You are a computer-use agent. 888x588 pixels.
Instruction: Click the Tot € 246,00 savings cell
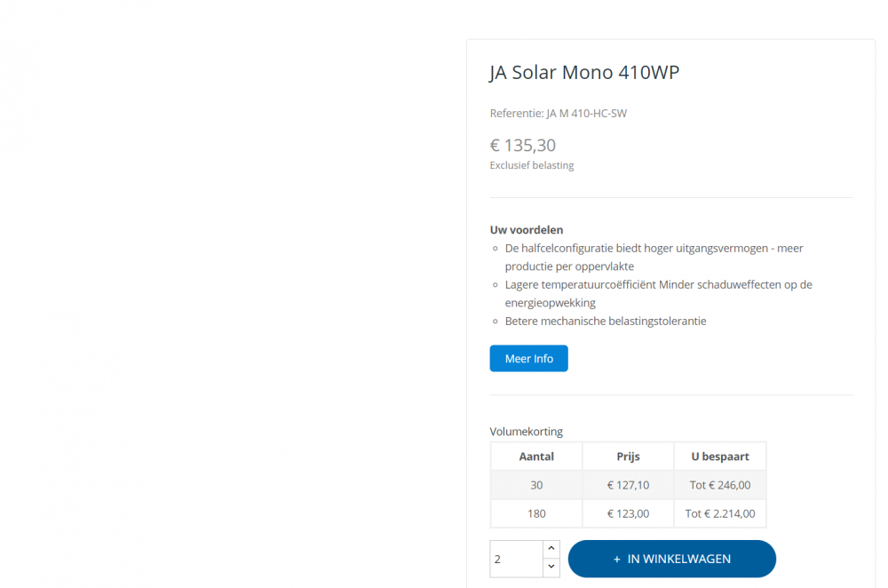pos(720,485)
